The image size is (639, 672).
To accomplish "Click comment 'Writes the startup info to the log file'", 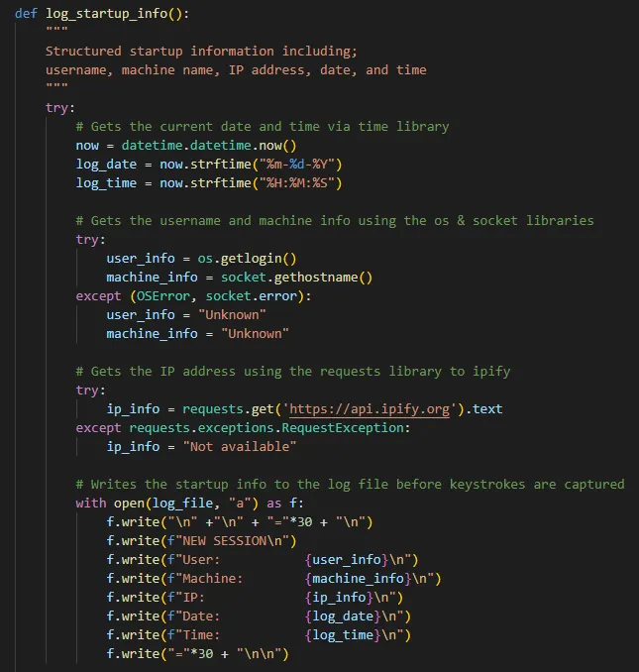I will pyautogui.click(x=350, y=485).
